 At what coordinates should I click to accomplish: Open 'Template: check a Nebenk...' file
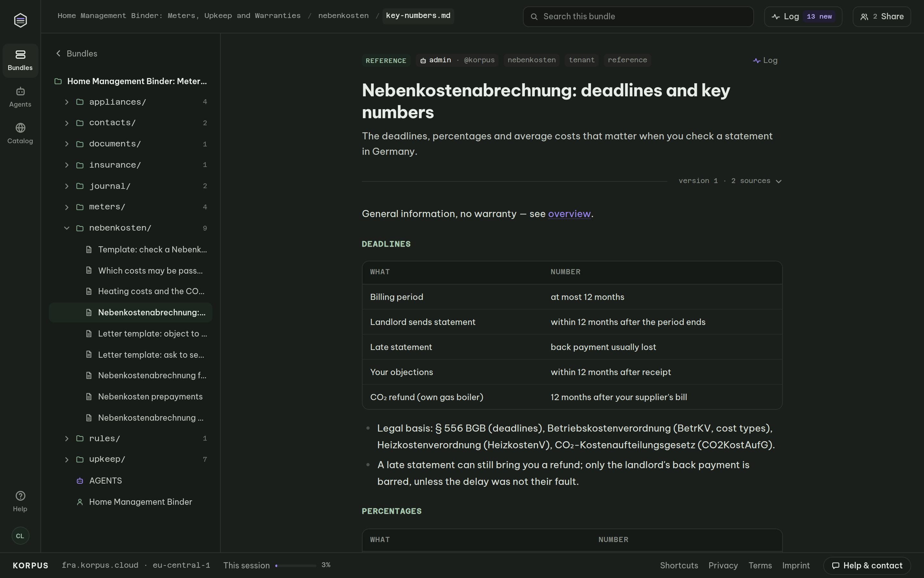(x=131, y=250)
